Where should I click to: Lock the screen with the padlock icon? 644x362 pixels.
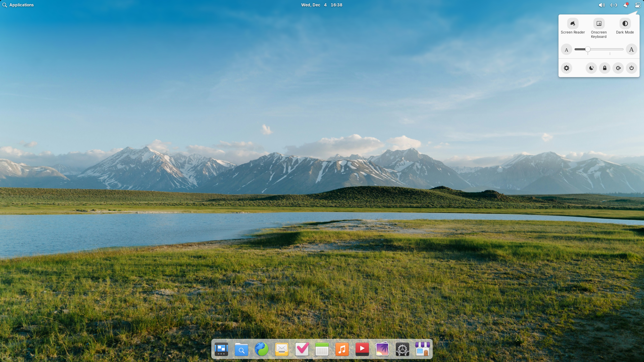click(605, 68)
